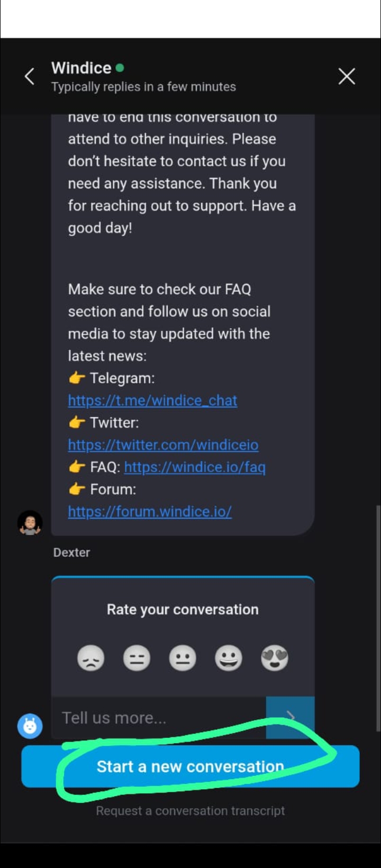381x868 pixels.
Task: Select the grinning face rating emoji
Action: pyautogui.click(x=229, y=657)
